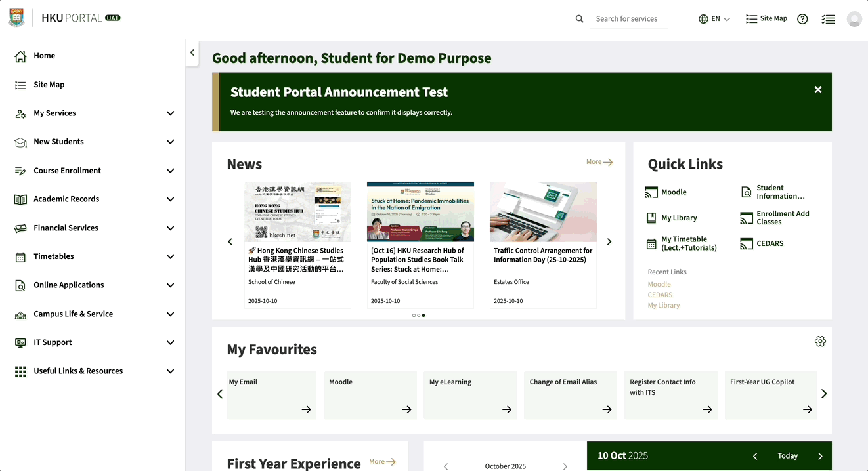Open Moodle quick link icon
Screen dimensions: 868x471
[651, 192]
